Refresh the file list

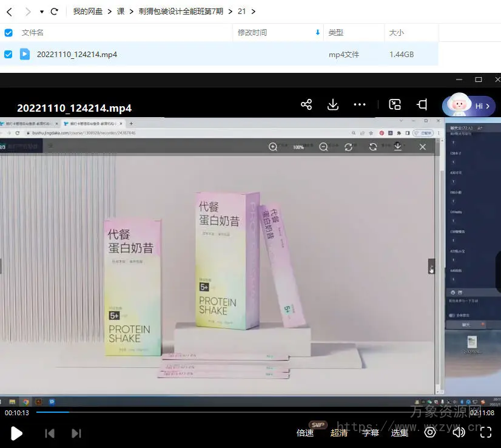(x=55, y=12)
